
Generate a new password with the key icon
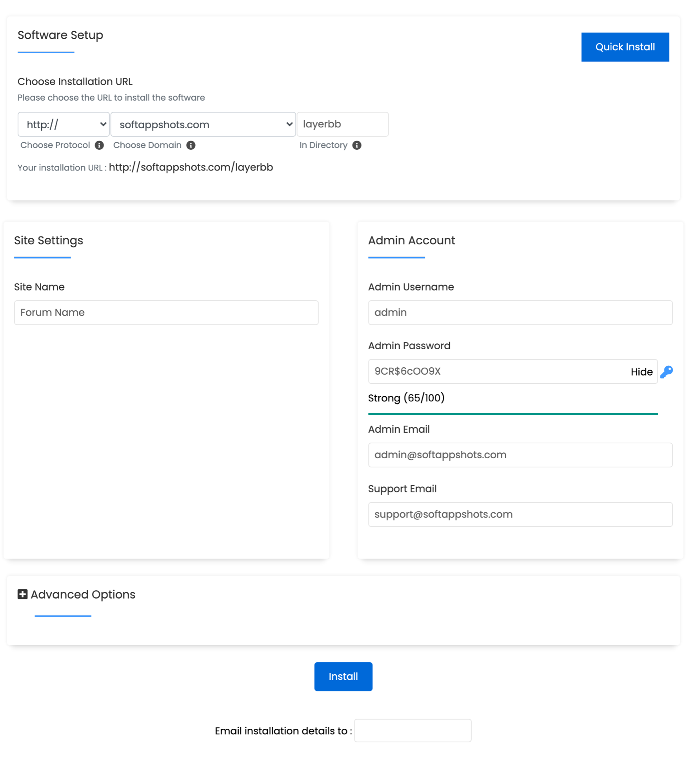click(667, 371)
